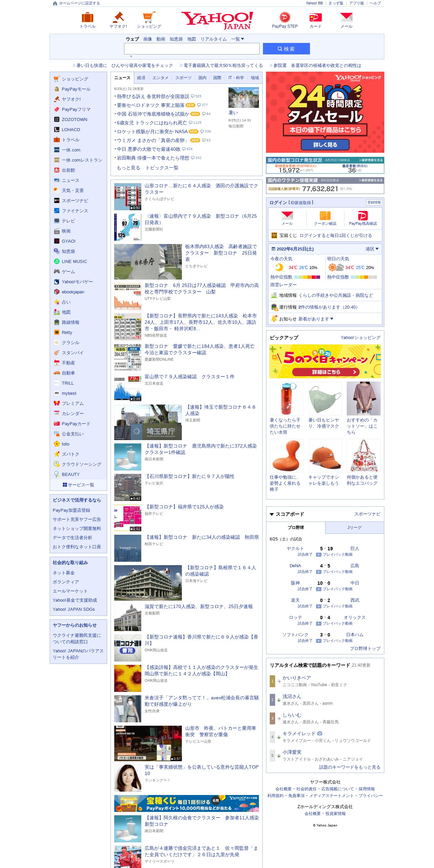
Task: Open toto in the sidebar
Action: coord(65,444)
